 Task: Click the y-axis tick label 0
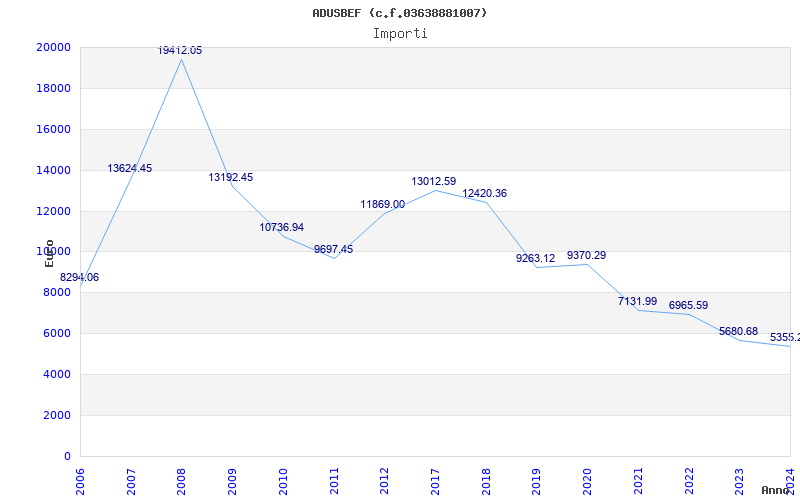click(x=67, y=456)
